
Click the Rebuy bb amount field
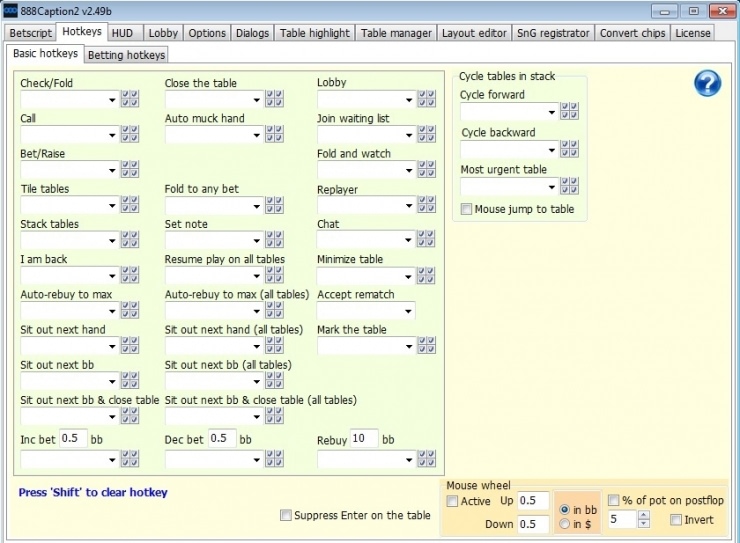click(364, 438)
